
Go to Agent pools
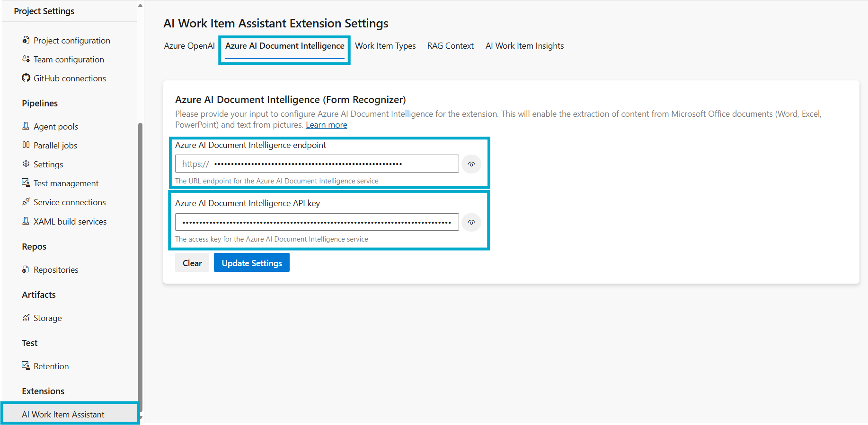[x=56, y=126]
